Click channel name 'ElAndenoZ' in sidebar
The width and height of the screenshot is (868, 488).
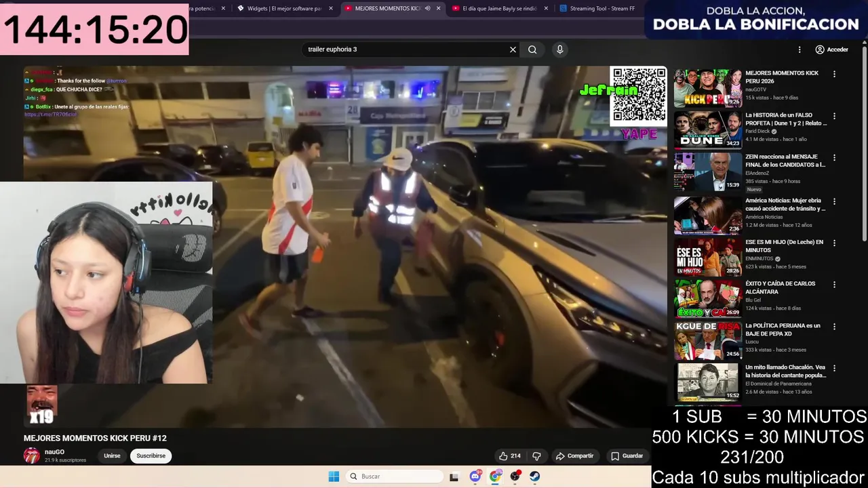point(757,174)
